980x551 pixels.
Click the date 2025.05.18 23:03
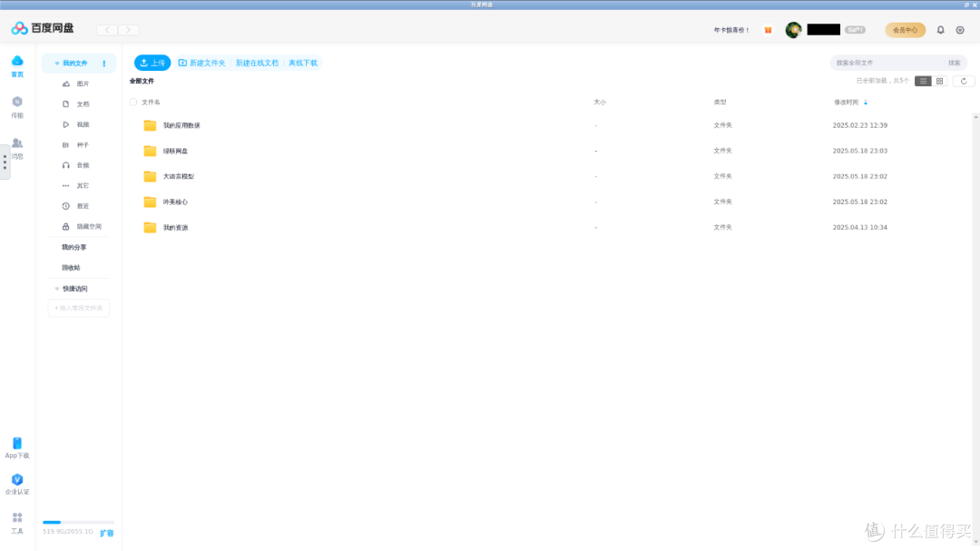click(x=860, y=151)
